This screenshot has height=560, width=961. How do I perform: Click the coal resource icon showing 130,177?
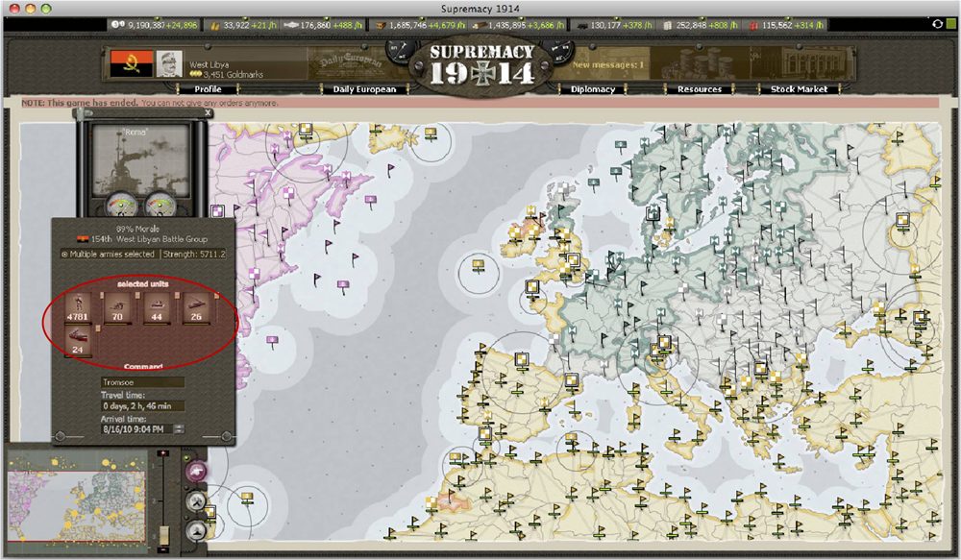click(x=581, y=25)
